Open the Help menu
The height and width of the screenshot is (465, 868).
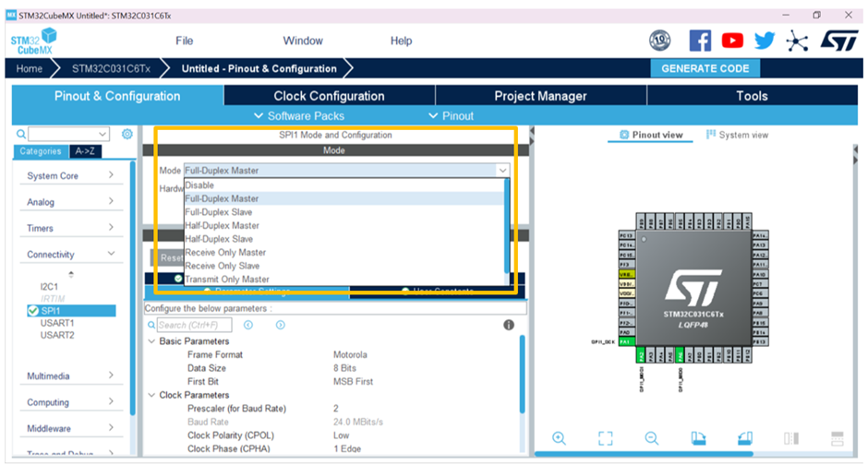coord(402,41)
